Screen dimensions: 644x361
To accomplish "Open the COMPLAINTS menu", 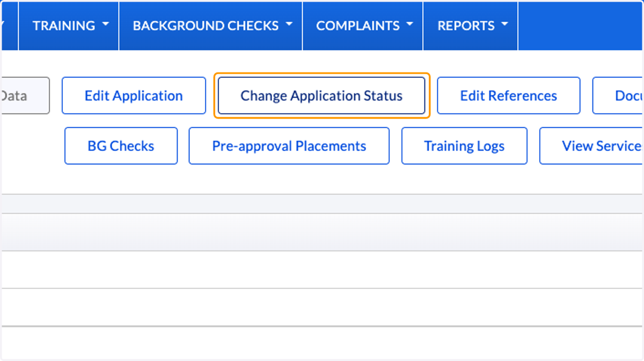I will point(363,26).
